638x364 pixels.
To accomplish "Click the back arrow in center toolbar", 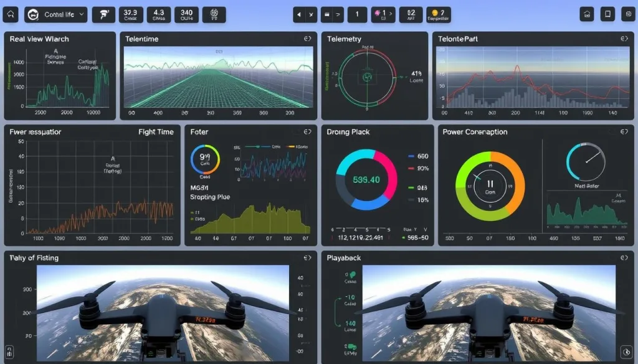I will [x=299, y=15].
